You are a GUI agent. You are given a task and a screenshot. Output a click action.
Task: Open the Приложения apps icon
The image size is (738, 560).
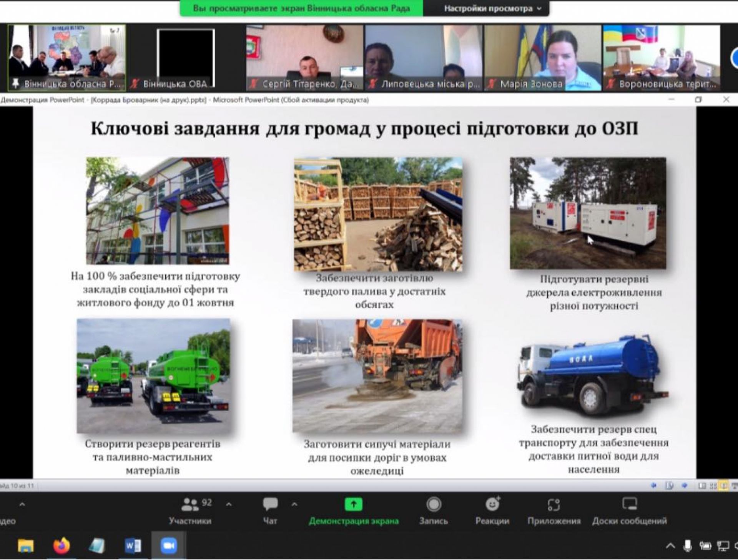pos(553,504)
